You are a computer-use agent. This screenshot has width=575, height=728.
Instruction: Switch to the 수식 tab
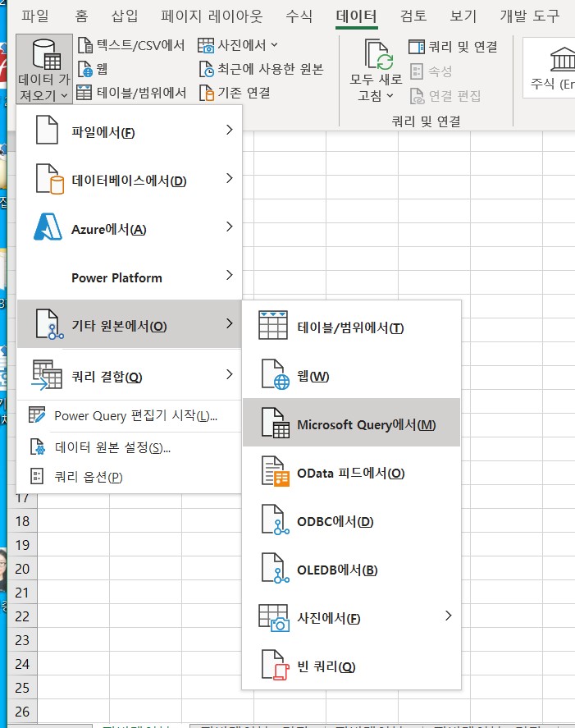click(299, 16)
